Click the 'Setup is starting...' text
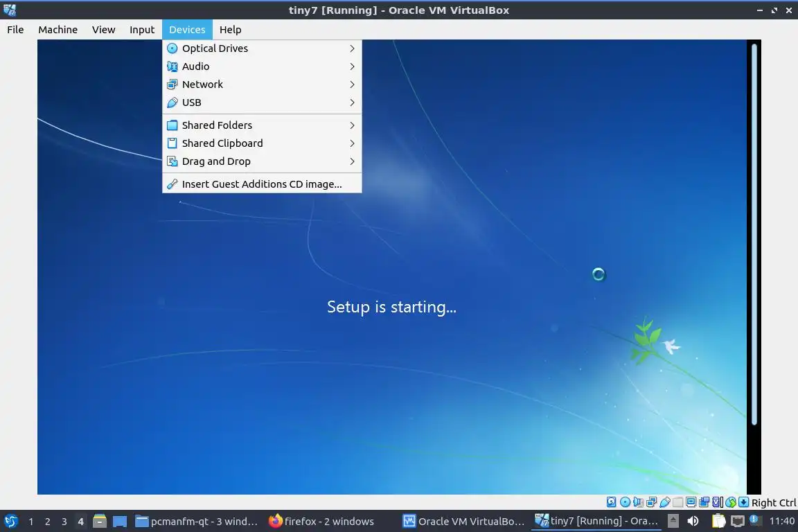Screen dimensions: 798x532 point(391,306)
